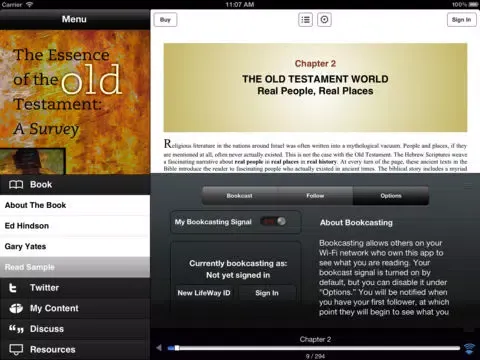Image resolution: width=480 pixels, height=360 pixels.
Task: Tap the Discuss quotation marks icon
Action: (x=16, y=329)
